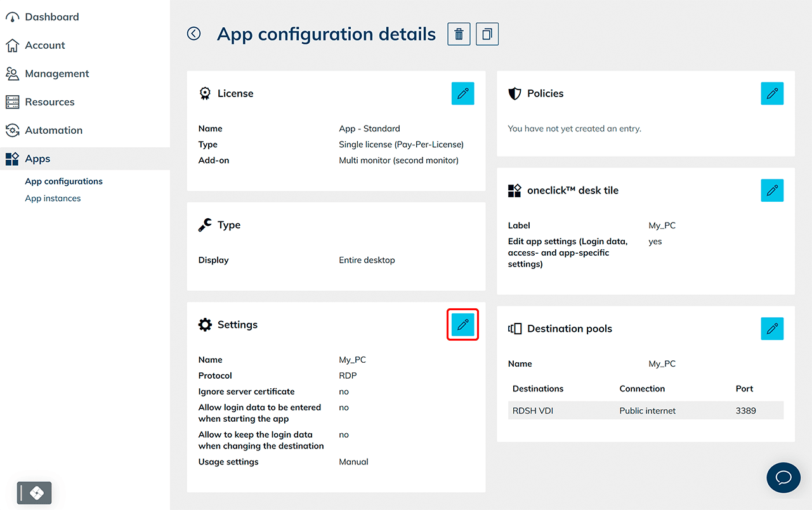Edit the License section
Viewport: 812px width, 510px height.
coord(462,93)
